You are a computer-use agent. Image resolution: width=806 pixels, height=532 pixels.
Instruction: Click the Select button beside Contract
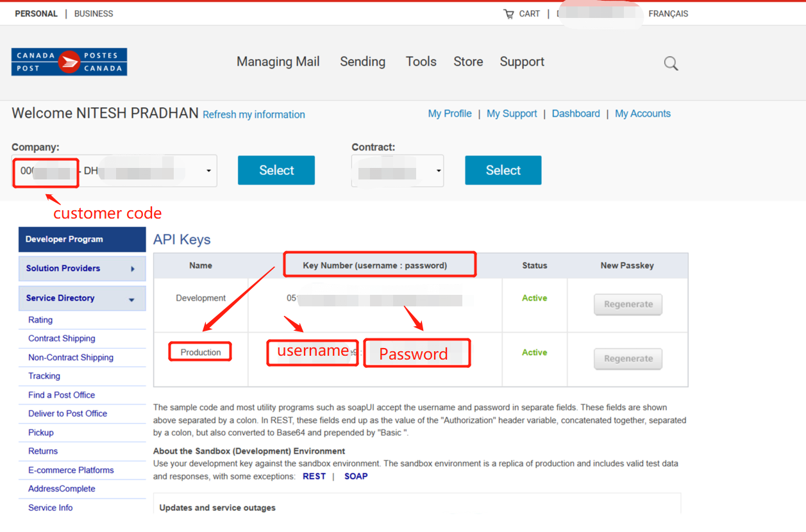pos(503,170)
